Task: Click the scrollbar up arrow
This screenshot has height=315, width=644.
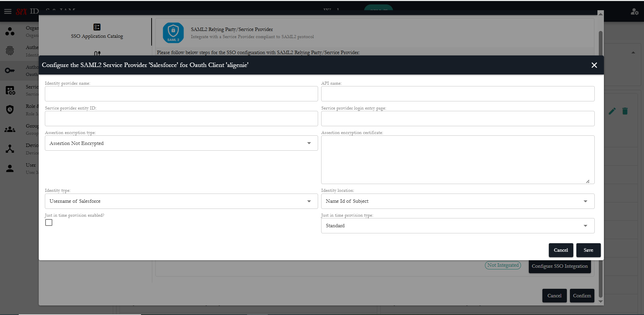Action: (x=601, y=14)
